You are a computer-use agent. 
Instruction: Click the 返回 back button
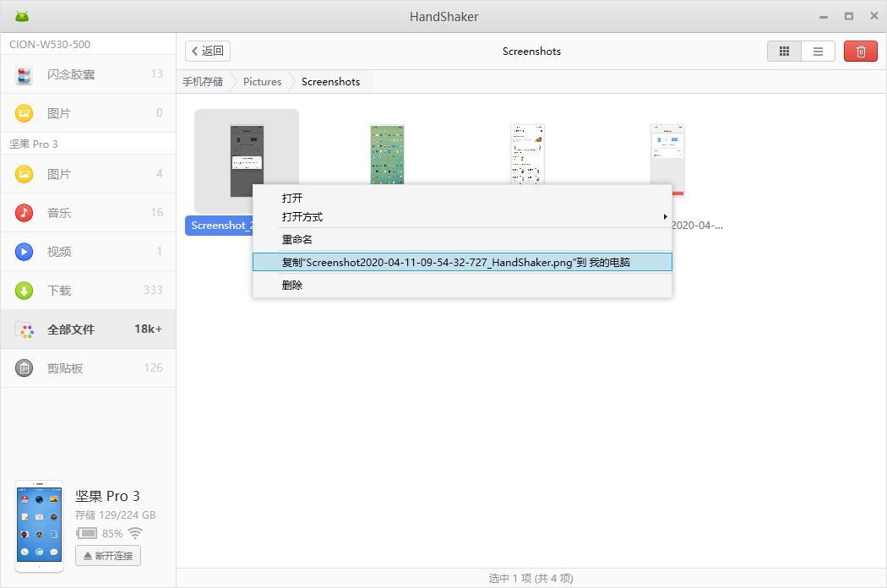(x=207, y=51)
